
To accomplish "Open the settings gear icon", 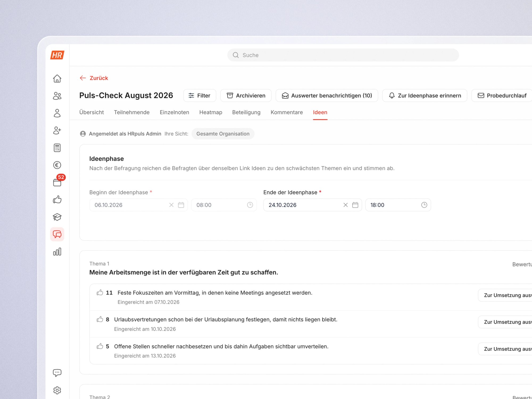I will (57, 390).
